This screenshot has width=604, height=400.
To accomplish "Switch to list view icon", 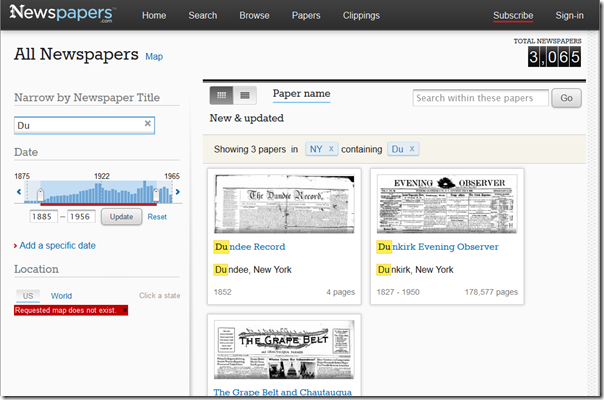I will coord(245,95).
